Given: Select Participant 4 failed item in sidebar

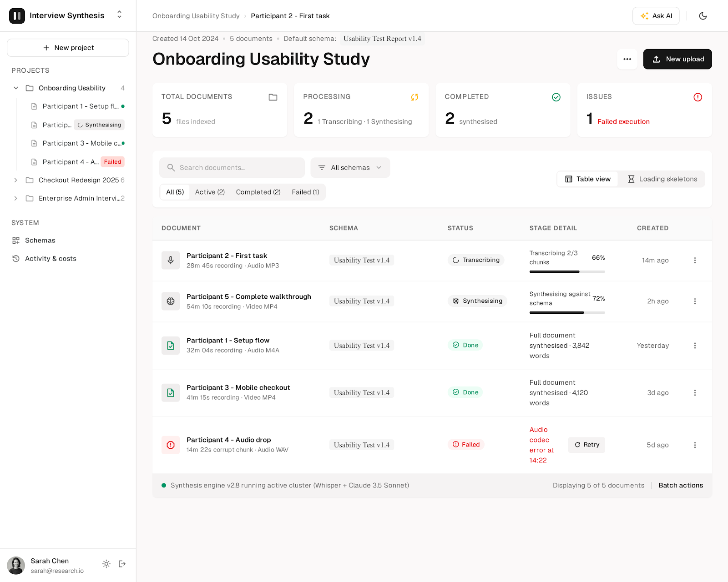Looking at the screenshot, I should pyautogui.click(x=77, y=162).
